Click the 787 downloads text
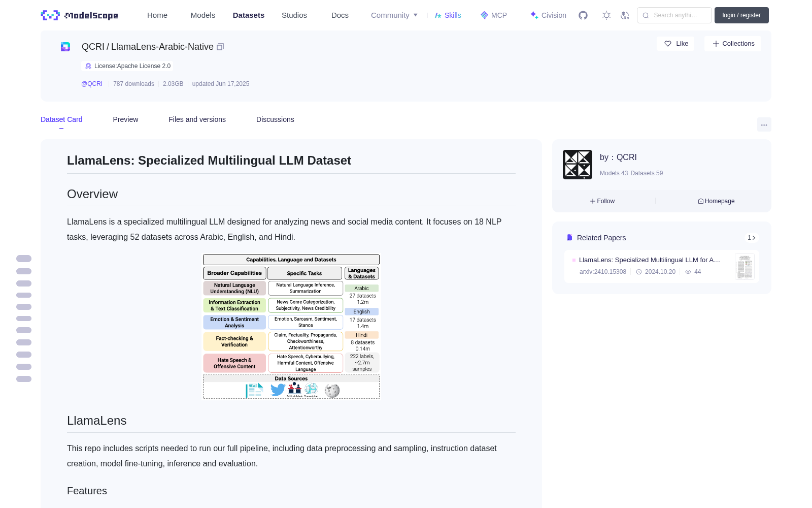The height and width of the screenshot is (508, 812). point(133,84)
